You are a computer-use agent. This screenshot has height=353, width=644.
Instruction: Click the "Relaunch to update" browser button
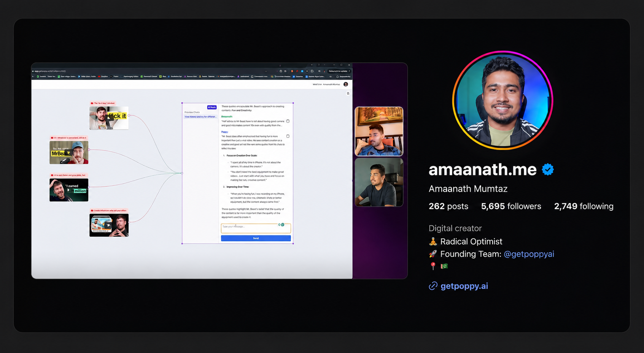pyautogui.click(x=339, y=71)
